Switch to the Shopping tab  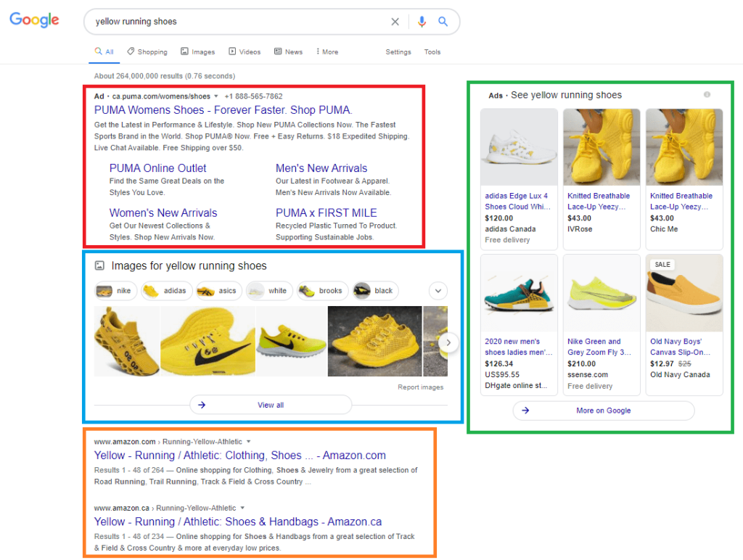coord(147,52)
